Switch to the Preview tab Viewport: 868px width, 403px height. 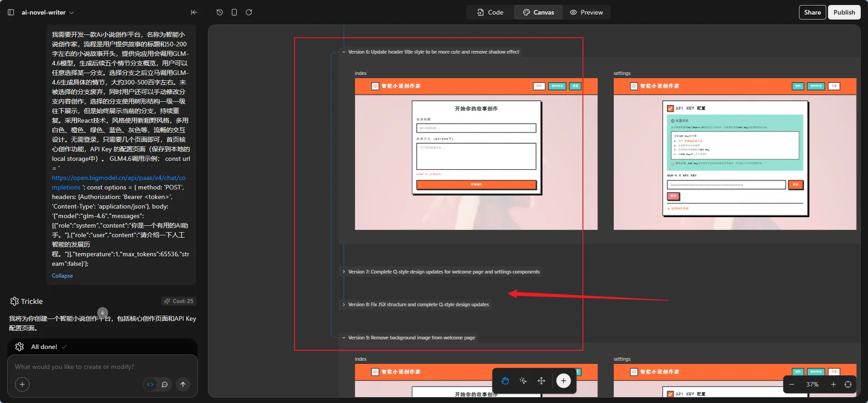point(587,12)
